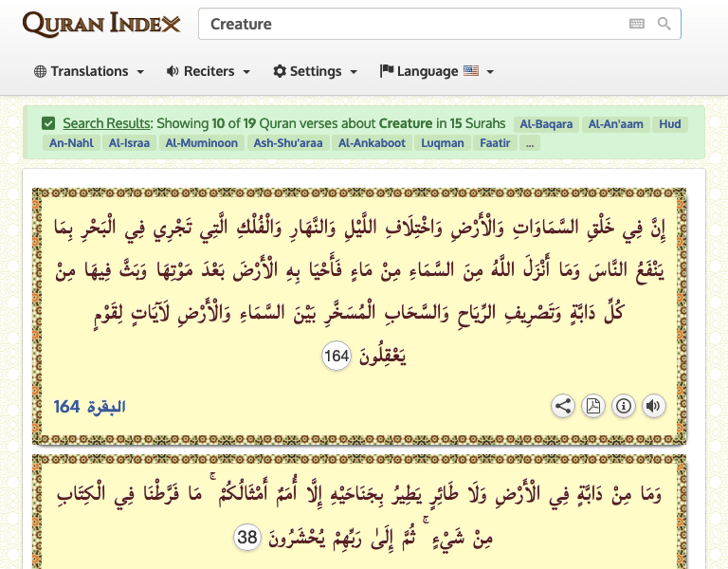Open the Settings menu
The width and height of the screenshot is (728, 569).
(x=316, y=71)
